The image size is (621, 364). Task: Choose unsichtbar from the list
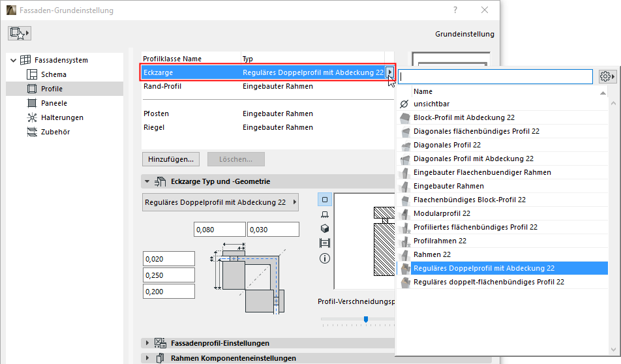[502, 104]
